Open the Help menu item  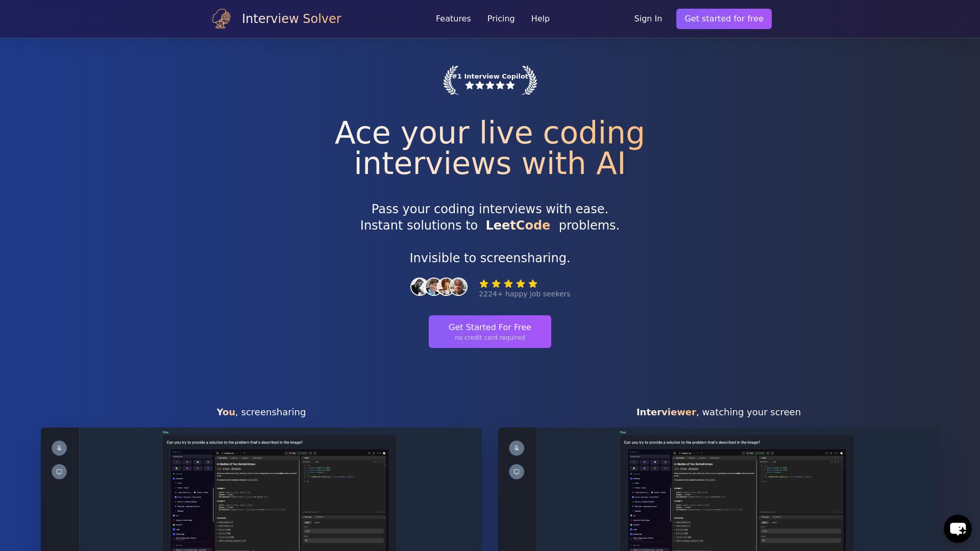[541, 18]
